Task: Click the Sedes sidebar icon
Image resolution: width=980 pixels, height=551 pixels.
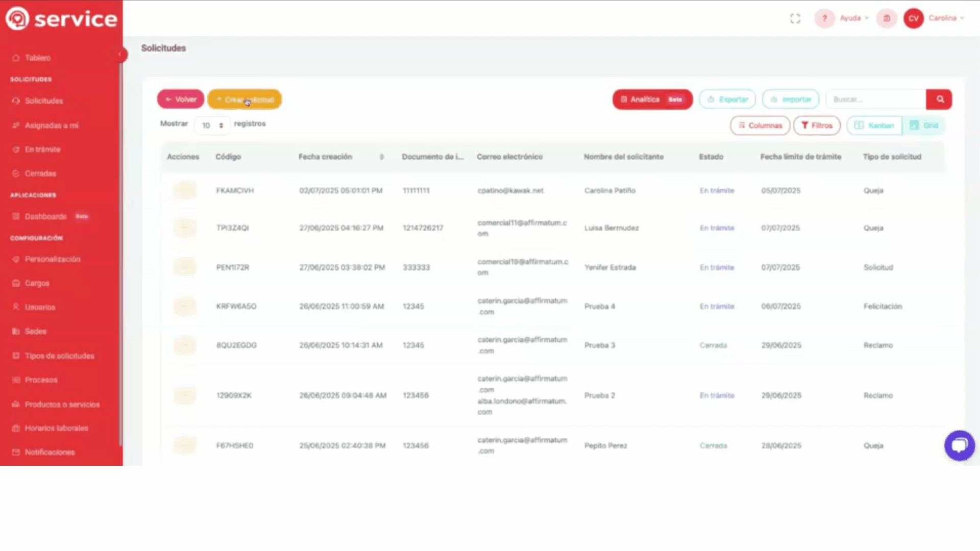Action: (16, 332)
